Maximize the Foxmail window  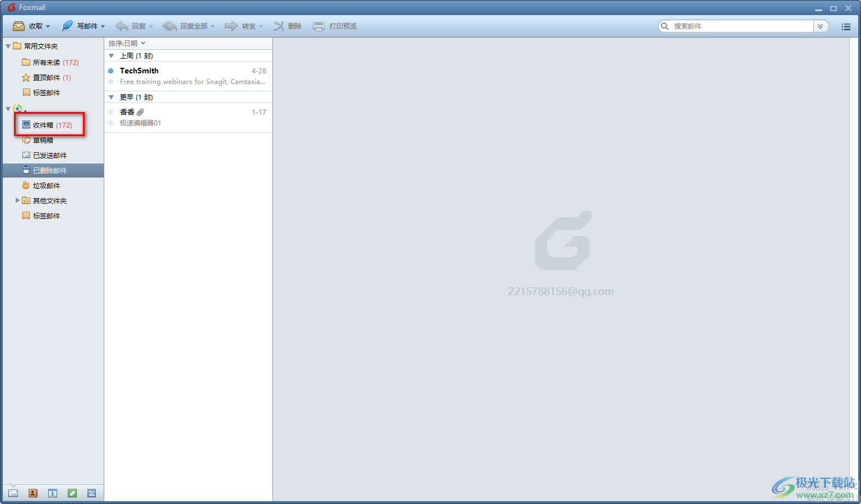click(834, 8)
